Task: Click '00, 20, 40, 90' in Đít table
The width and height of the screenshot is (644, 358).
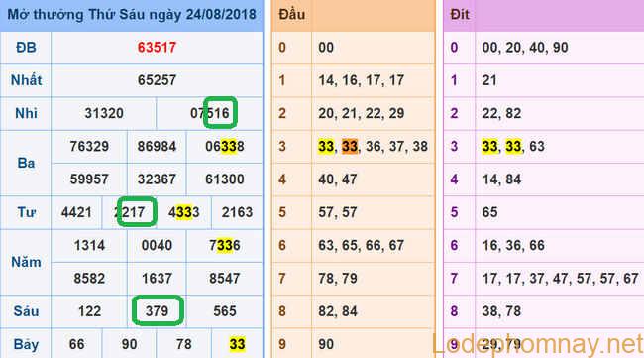Action: (525, 48)
